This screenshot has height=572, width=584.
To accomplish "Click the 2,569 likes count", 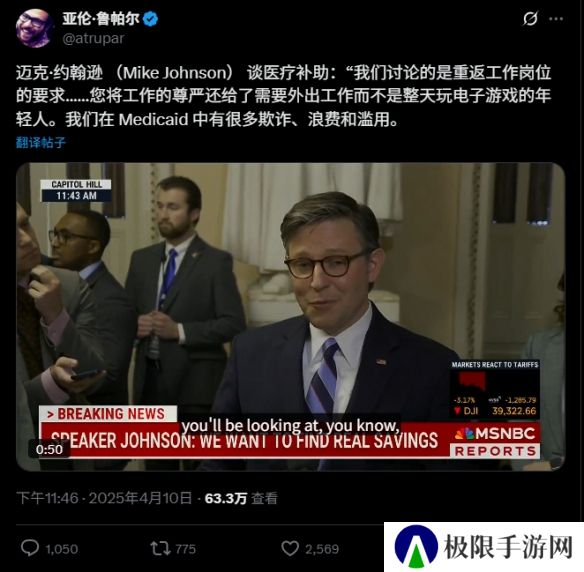I will (x=322, y=549).
